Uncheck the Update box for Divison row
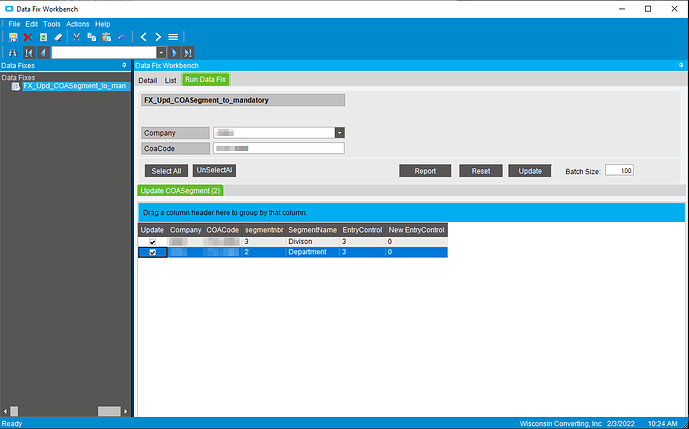 152,242
